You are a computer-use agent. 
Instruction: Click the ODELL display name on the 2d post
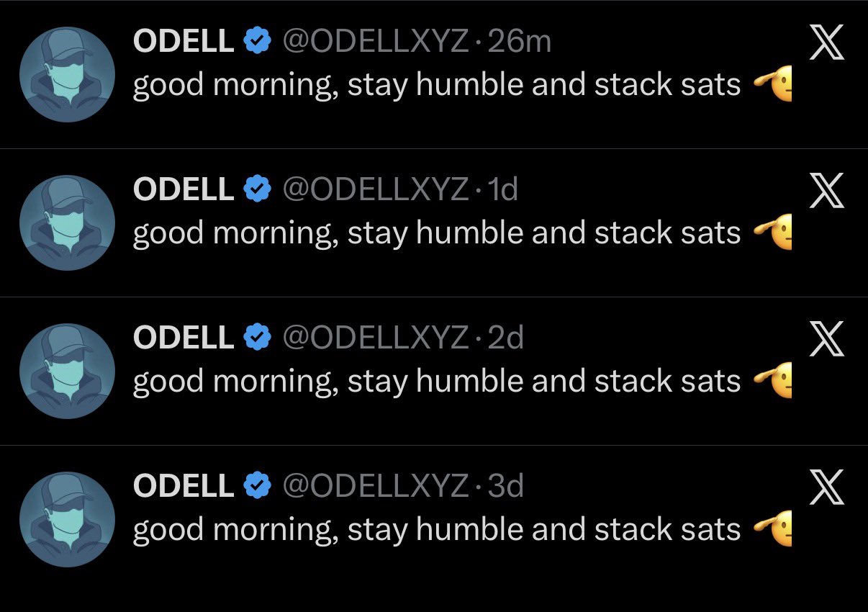click(x=184, y=338)
